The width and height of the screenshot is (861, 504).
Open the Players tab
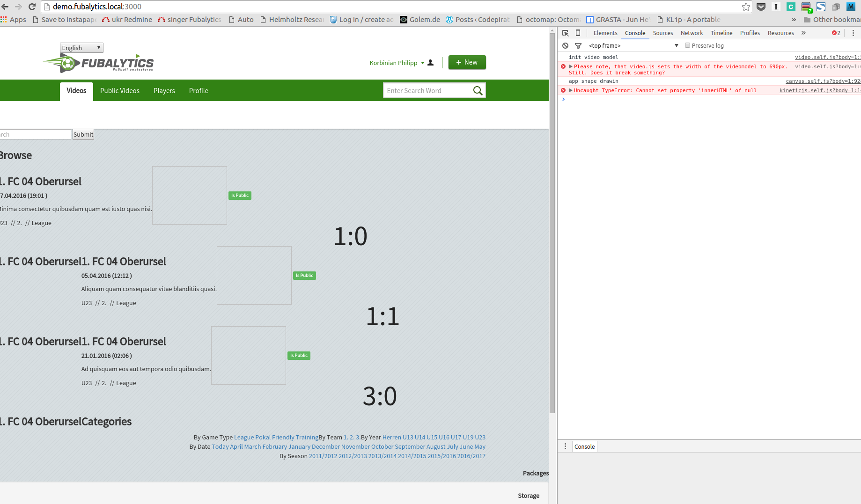click(x=164, y=91)
